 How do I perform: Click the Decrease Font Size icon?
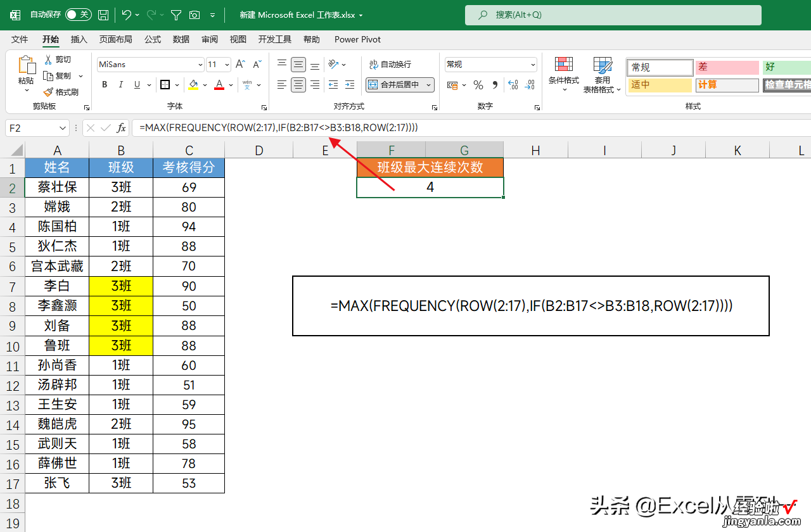[257, 65]
